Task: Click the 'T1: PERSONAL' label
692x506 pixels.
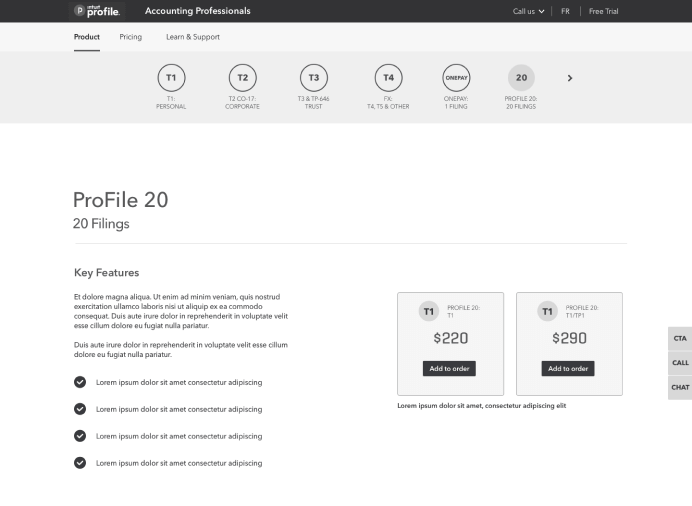Action: pyautogui.click(x=171, y=103)
